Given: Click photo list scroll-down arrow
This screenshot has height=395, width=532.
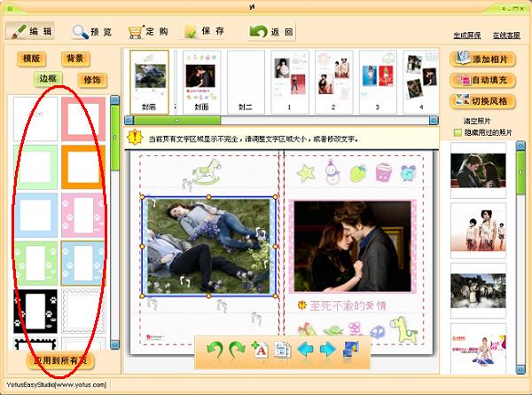Looking at the screenshot, I should (x=520, y=369).
